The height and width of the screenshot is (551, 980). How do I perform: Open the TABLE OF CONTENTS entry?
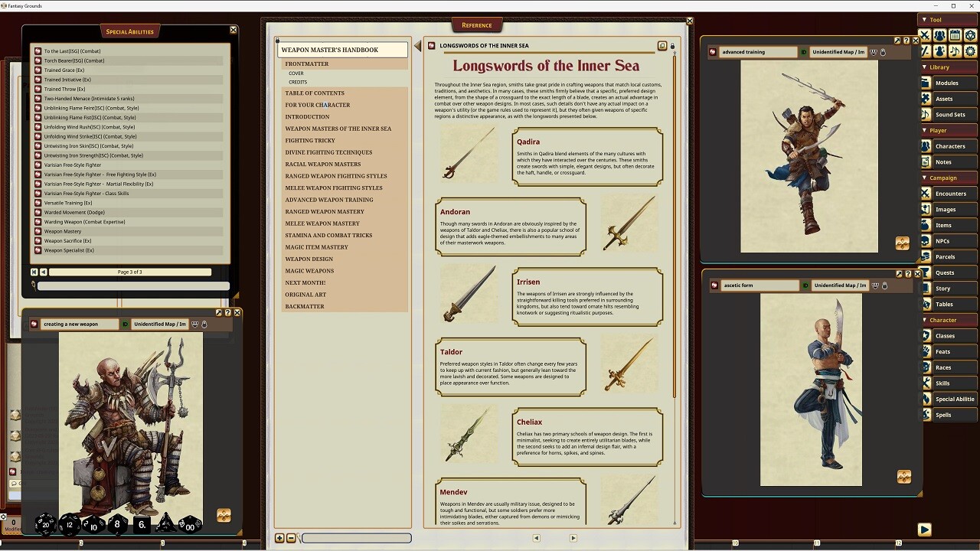(316, 93)
